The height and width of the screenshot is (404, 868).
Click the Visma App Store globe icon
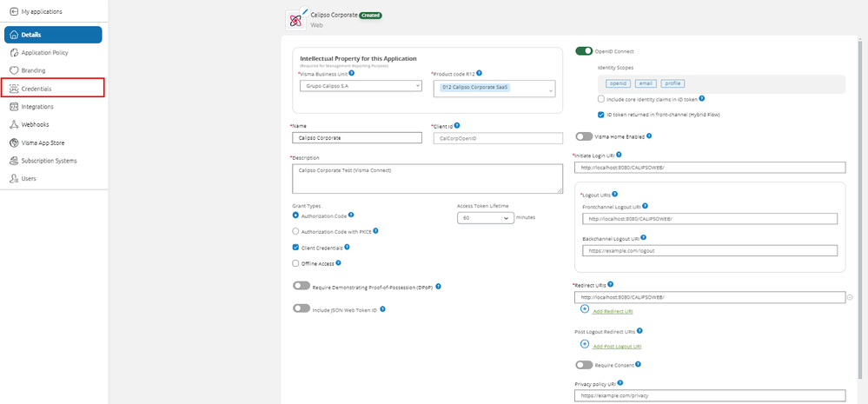click(x=14, y=142)
